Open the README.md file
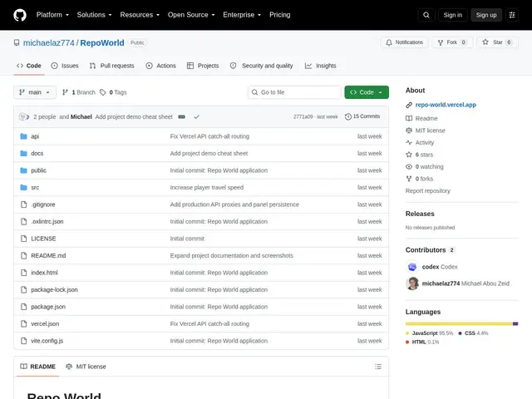This screenshot has width=532, height=399. (x=48, y=255)
